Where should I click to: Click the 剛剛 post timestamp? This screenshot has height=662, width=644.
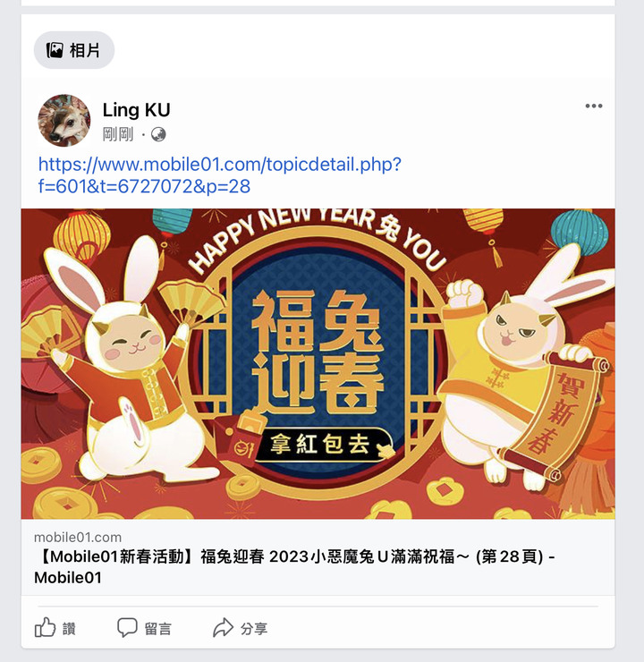point(118,135)
